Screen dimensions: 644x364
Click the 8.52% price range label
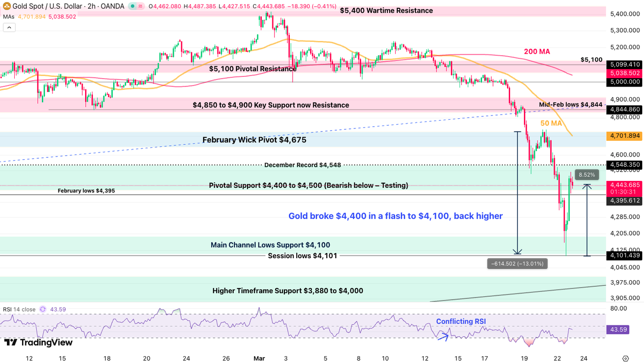tap(586, 174)
